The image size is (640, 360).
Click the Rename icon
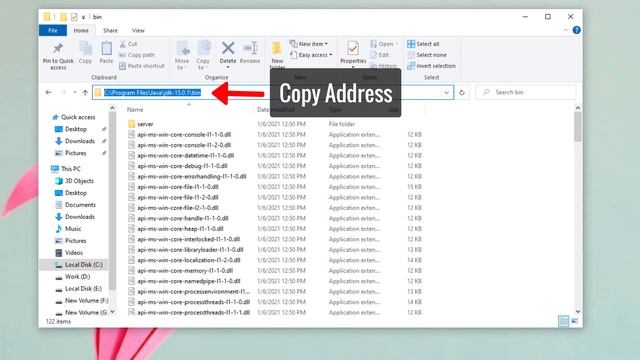pos(250,48)
